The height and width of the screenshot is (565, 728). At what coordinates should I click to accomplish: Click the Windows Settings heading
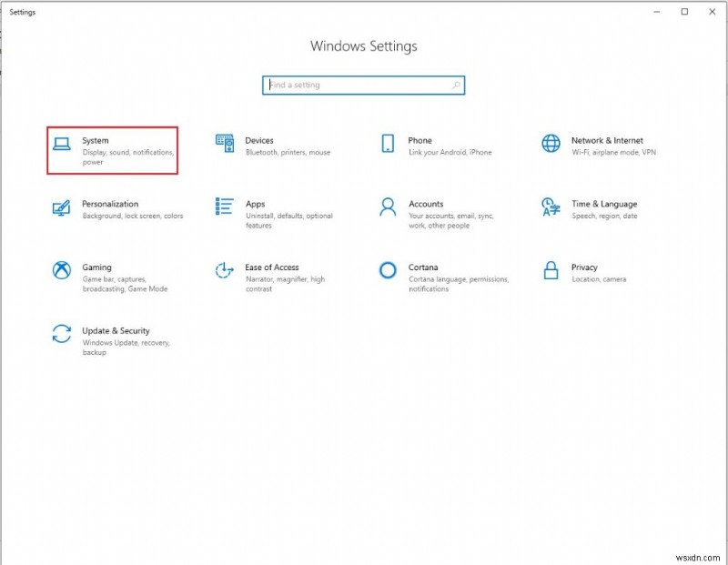(363, 45)
